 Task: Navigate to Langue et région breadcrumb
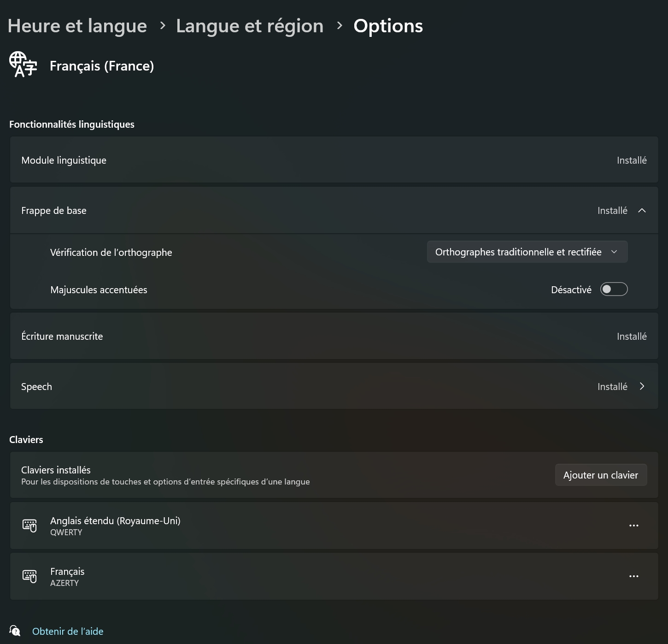250,26
